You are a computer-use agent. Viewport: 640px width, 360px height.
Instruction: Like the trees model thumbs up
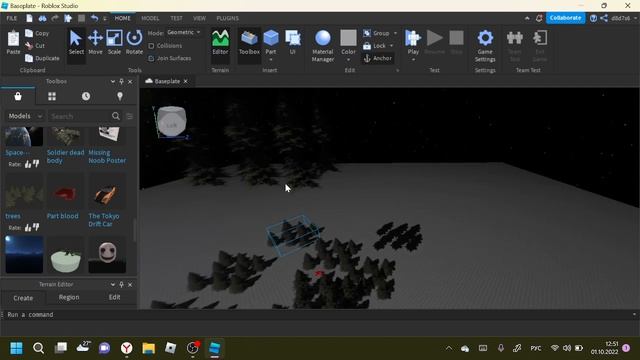coord(28,228)
